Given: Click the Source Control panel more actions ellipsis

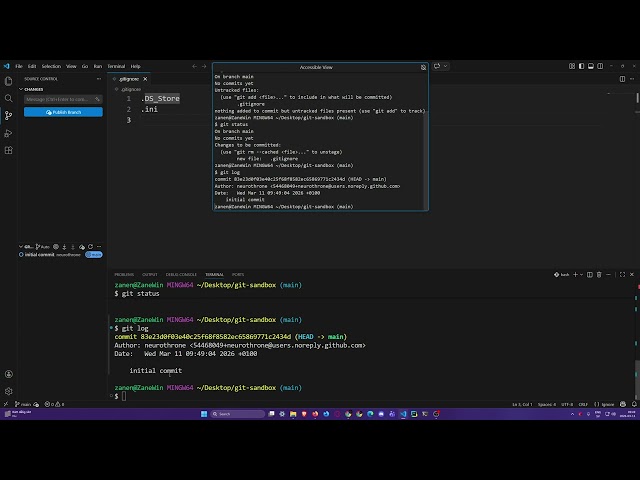Looking at the screenshot, I should point(99,79).
